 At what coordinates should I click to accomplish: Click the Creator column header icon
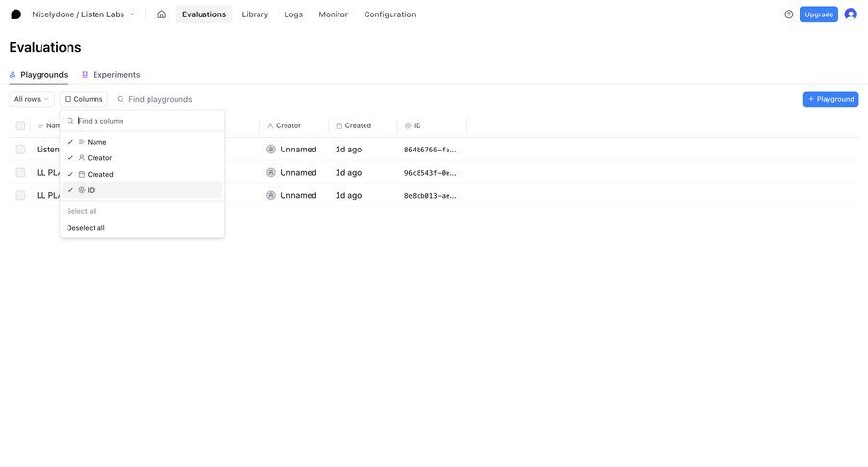point(270,125)
